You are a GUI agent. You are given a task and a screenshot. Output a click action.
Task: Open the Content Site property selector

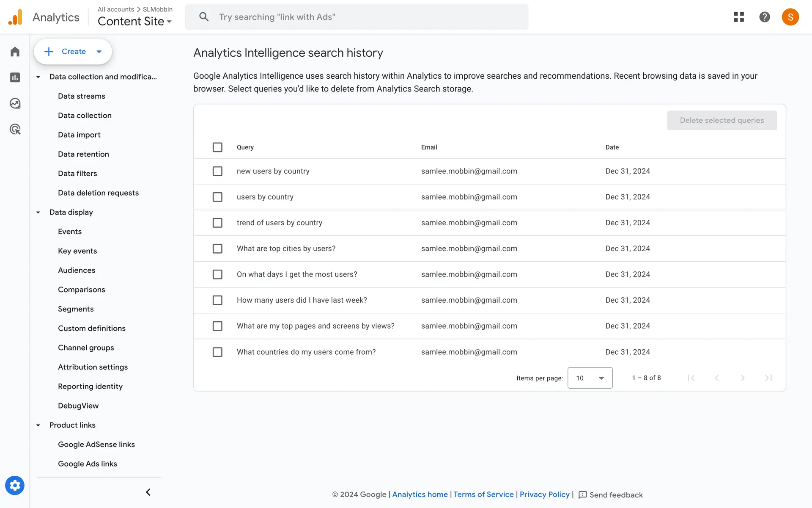pyautogui.click(x=134, y=21)
